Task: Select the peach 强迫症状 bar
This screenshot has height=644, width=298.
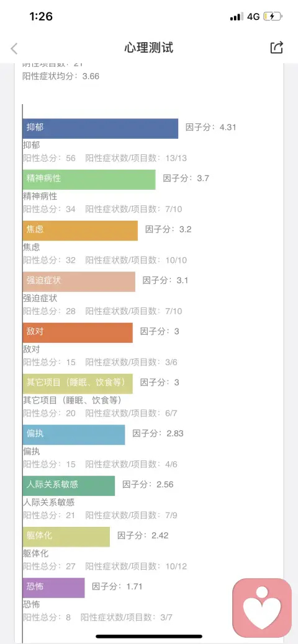Action: (79, 281)
